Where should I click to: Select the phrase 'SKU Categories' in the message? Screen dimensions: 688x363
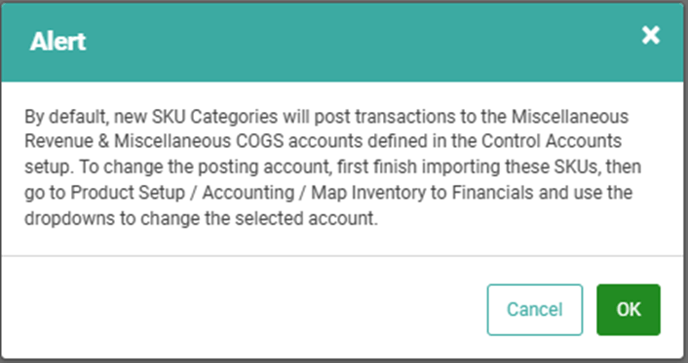coord(215,117)
